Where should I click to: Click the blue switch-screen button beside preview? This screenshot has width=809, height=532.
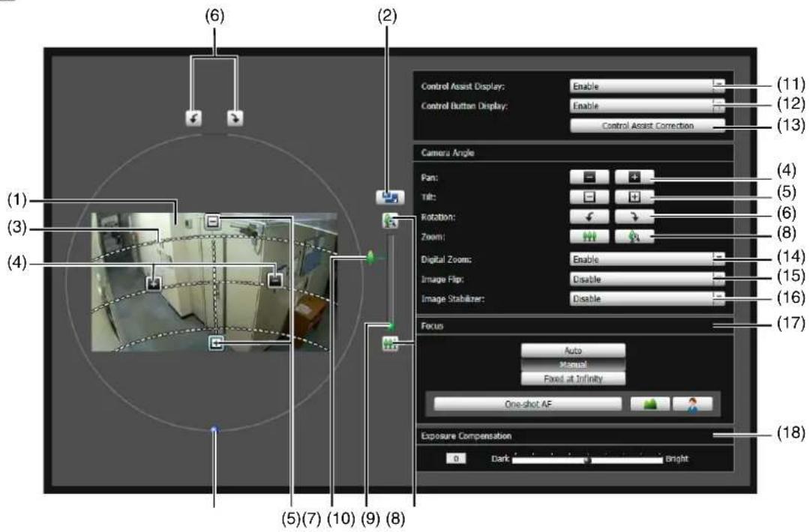click(390, 197)
